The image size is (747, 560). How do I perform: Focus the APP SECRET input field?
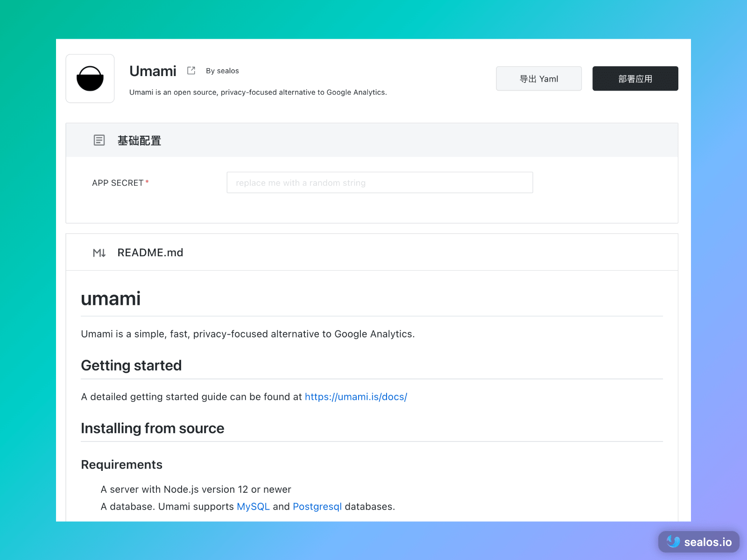(x=380, y=182)
